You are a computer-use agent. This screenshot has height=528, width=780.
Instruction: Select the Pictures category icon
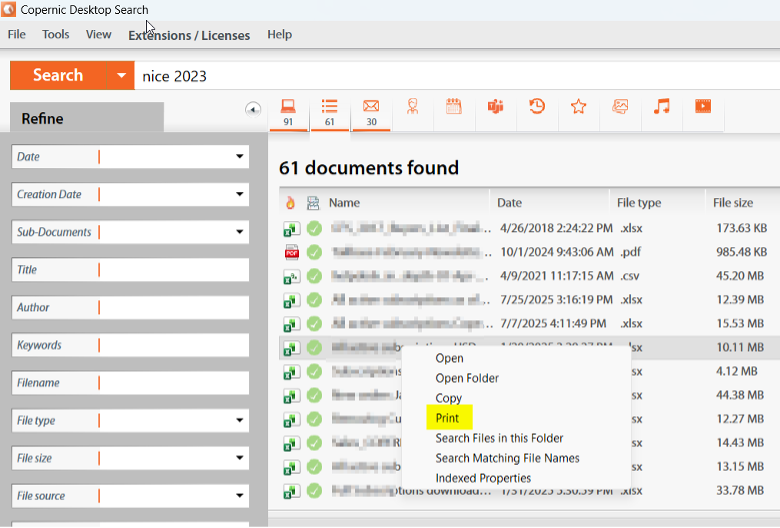[x=620, y=106]
